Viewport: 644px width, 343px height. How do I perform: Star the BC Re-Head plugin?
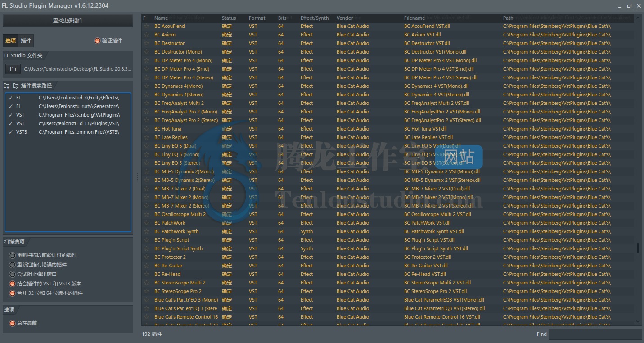pyautogui.click(x=146, y=274)
